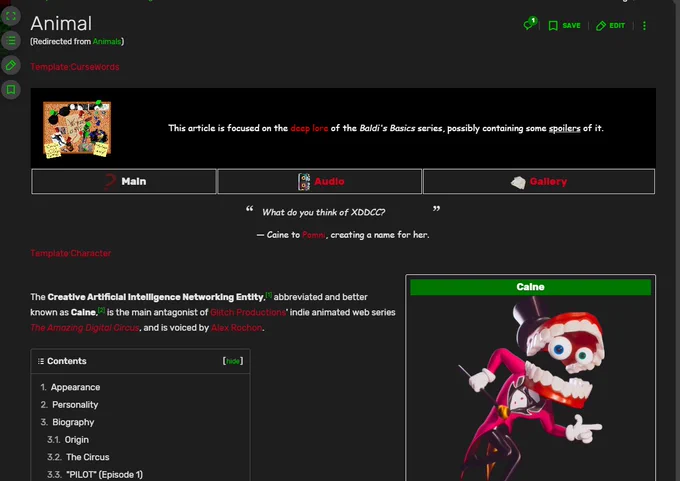
Task: Click the corkboard lore thumbnail image
Action: [x=77, y=129]
